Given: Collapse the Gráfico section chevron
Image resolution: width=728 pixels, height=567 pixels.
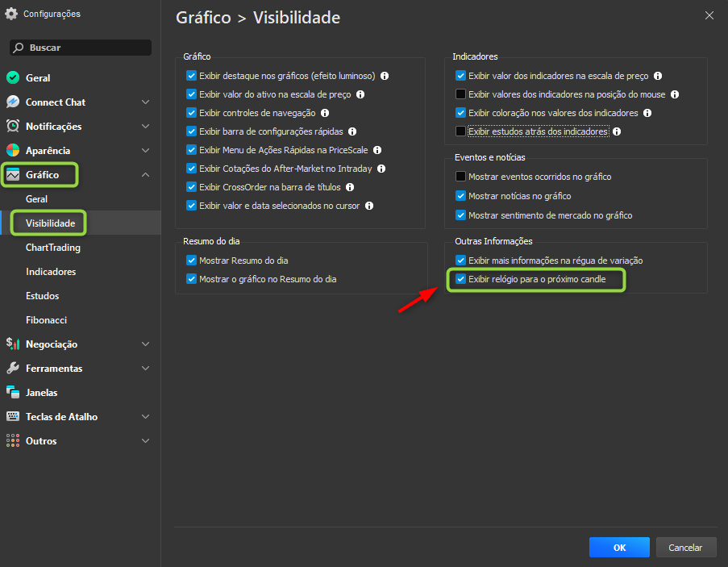Looking at the screenshot, I should click(x=145, y=175).
